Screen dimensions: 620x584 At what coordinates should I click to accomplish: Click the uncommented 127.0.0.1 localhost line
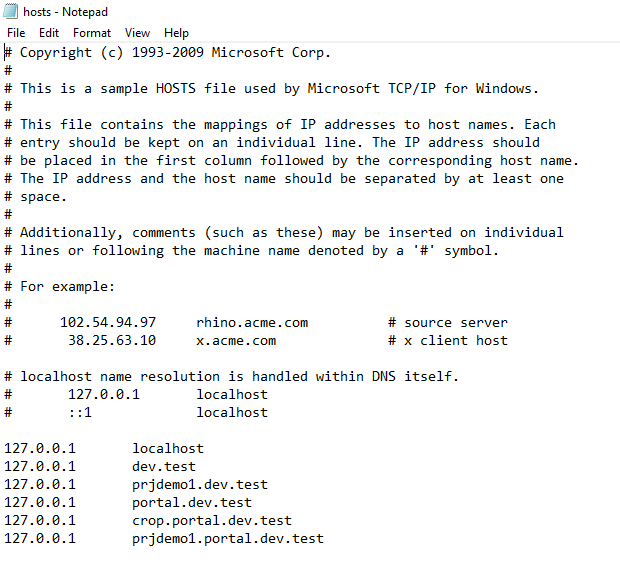104,448
